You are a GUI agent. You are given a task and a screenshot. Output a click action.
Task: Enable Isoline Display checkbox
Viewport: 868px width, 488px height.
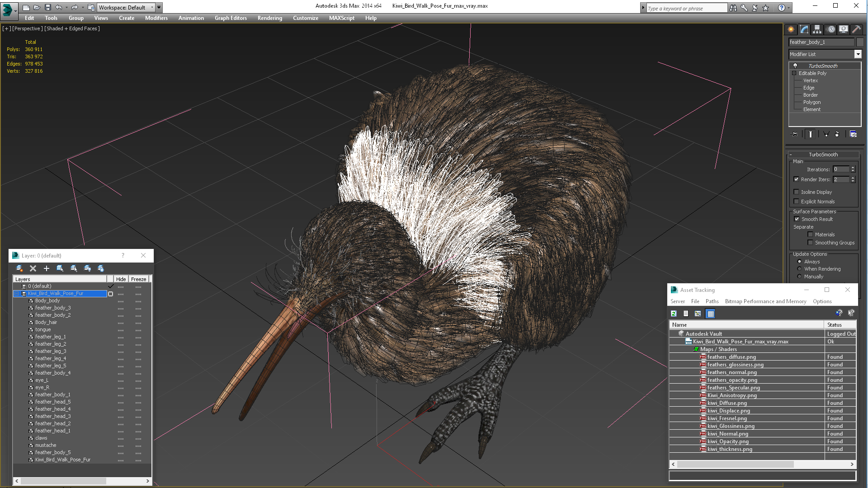797,192
